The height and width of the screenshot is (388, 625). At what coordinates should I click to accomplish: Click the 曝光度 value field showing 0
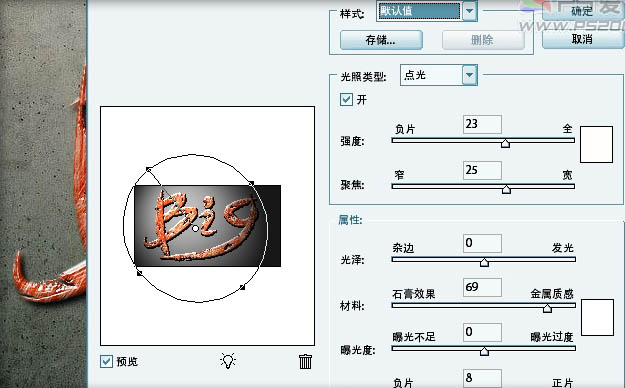coord(482,333)
